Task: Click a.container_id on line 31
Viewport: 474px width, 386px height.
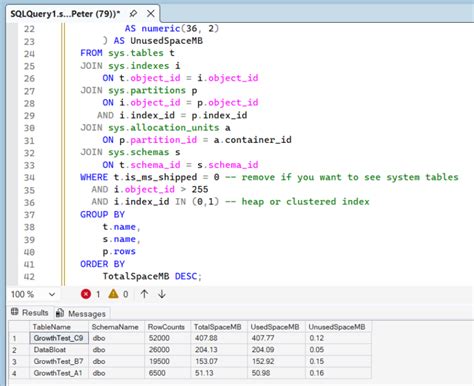Action: coord(252,140)
